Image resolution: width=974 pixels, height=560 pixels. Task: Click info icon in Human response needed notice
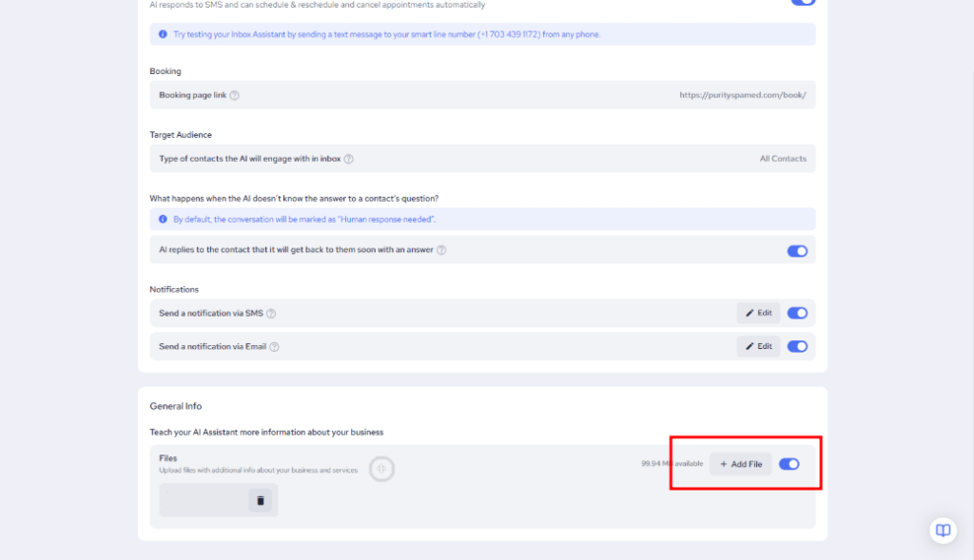coord(163,219)
